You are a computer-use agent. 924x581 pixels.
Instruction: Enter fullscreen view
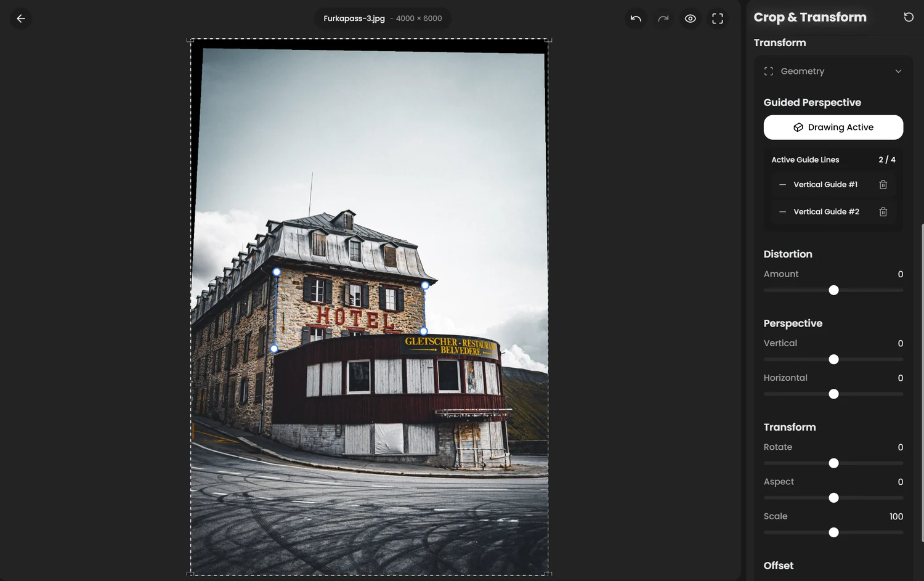(718, 18)
